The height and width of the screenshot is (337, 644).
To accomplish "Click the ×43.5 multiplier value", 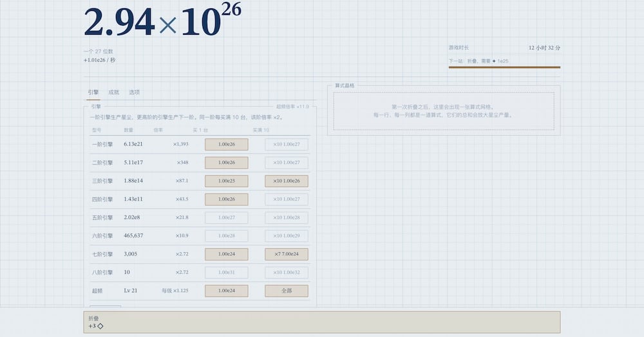I will coord(182,199).
